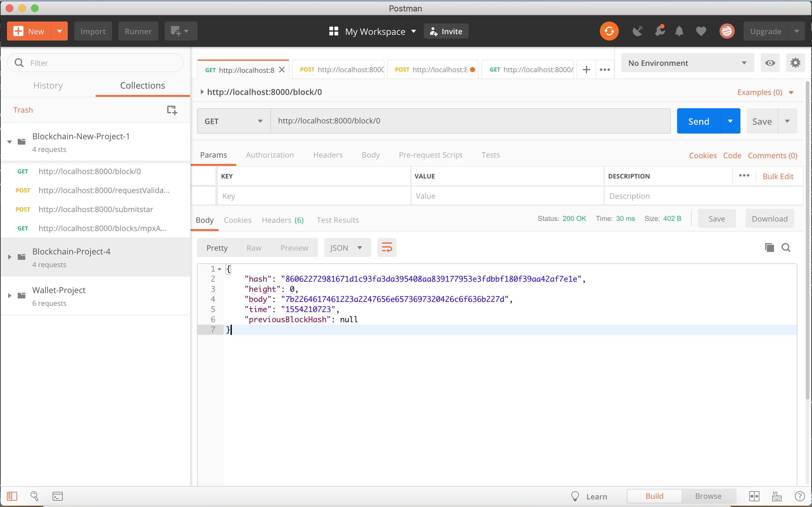The width and height of the screenshot is (812, 507).
Task: Open the notifications bell icon
Action: (x=679, y=31)
